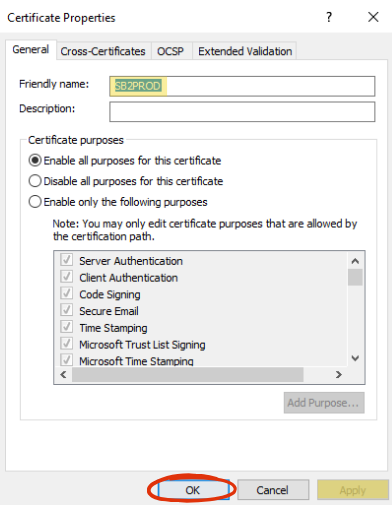Open the Extended Validation tab
Image resolution: width=392 pixels, height=505 pixels.
tap(245, 51)
